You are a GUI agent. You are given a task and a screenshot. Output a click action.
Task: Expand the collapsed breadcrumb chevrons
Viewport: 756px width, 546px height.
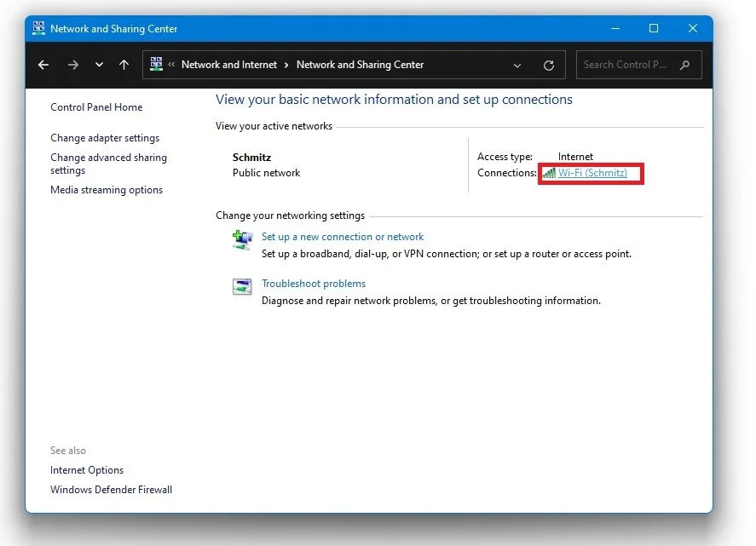(171, 64)
